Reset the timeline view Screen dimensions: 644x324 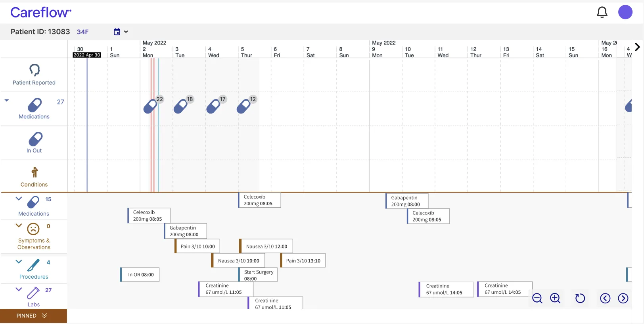[580, 298]
